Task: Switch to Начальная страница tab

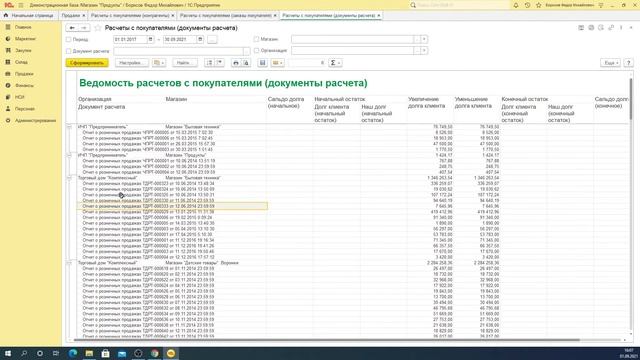Action: click(29, 16)
